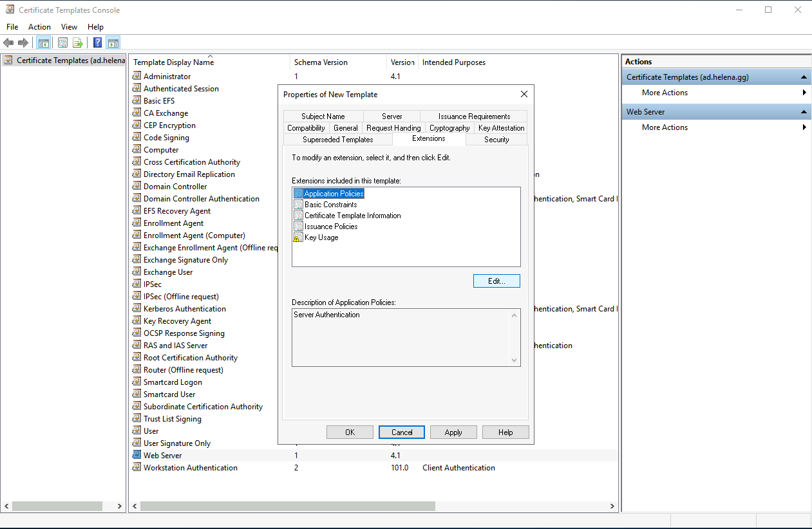Open the Subject Name tab

tap(323, 116)
